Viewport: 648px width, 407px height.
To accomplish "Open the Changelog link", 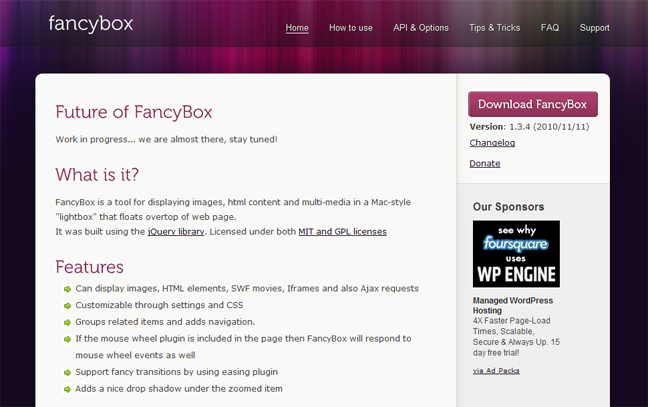I will (492, 143).
